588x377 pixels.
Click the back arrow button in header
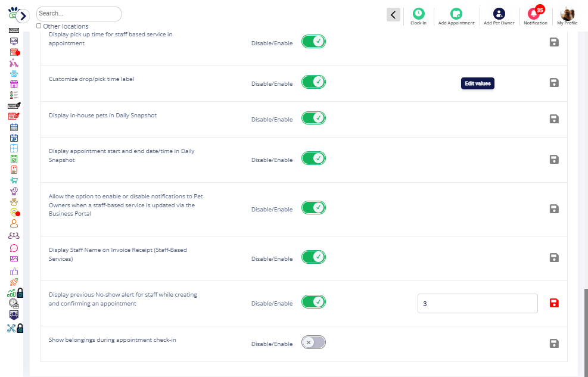pos(393,15)
